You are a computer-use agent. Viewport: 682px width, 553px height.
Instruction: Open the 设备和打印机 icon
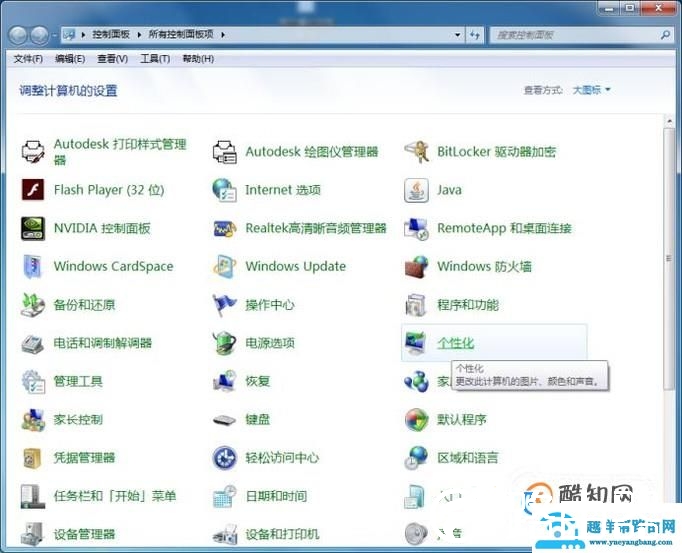coord(225,534)
